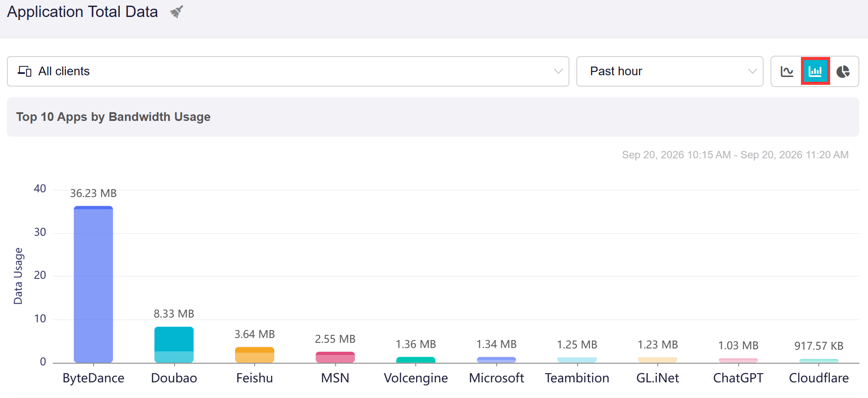Viewport: 868px width, 398px height.
Task: Click the chart date range text
Action: pyautogui.click(x=735, y=155)
